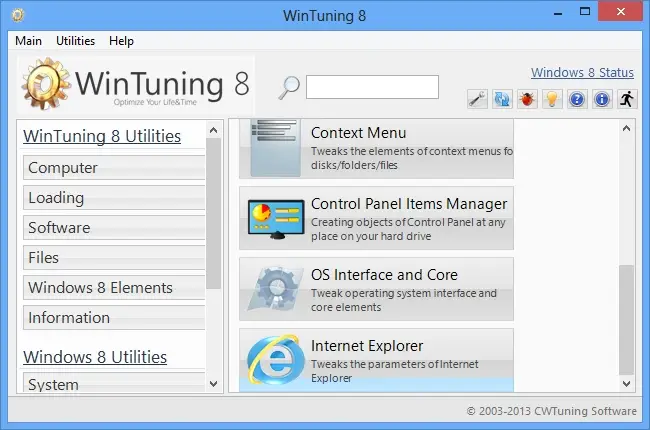Click the blue question mark help icon
The height and width of the screenshot is (430, 650).
[577, 100]
